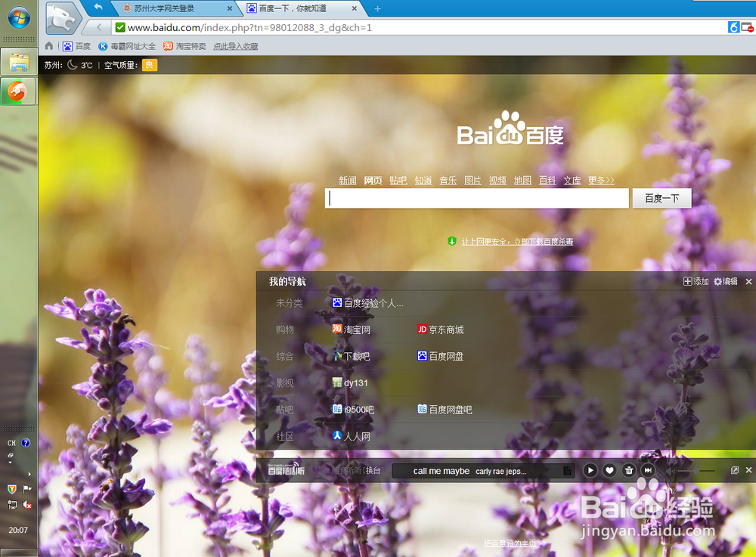
Task: Select the 百科 search category
Action: [547, 180]
